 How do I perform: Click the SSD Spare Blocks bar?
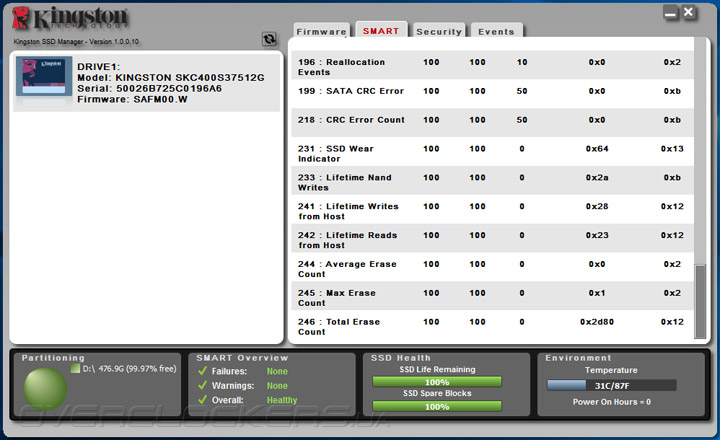(x=437, y=406)
